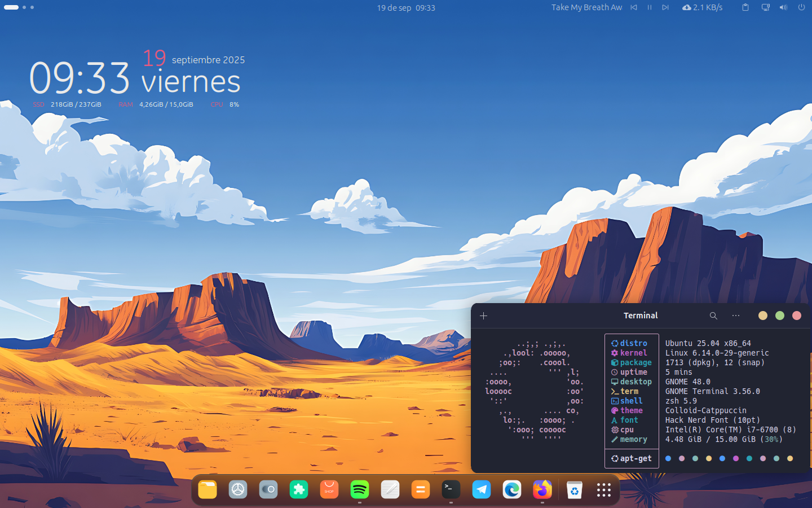
Task: Click the green window control dot
Action: click(x=780, y=316)
